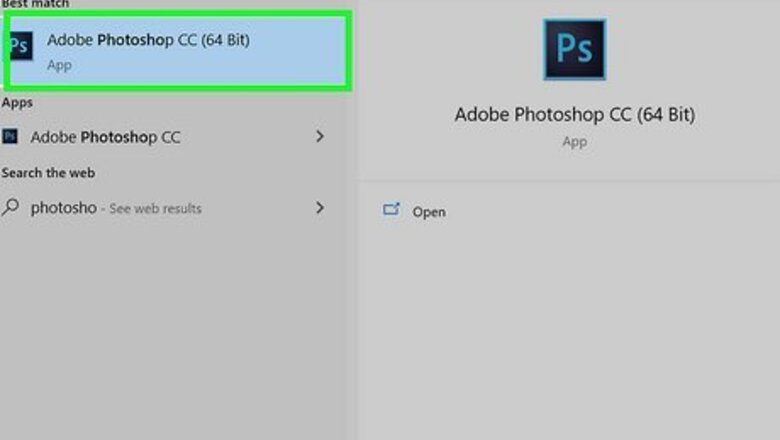The height and width of the screenshot is (440, 780).
Task: Click the Open action icon in the preview pane
Action: pos(392,210)
